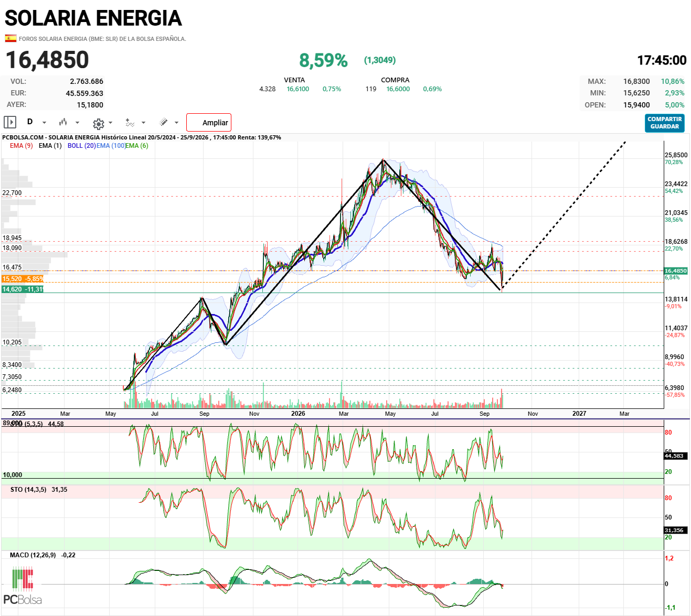691x616 pixels.
Task: Click the AYER value 15,1800
Action: pos(90,105)
